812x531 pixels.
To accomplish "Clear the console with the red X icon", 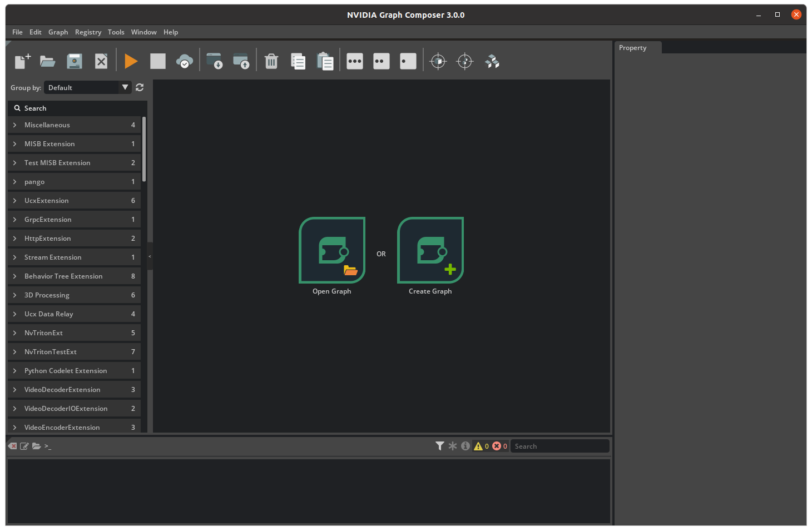I will 13,446.
